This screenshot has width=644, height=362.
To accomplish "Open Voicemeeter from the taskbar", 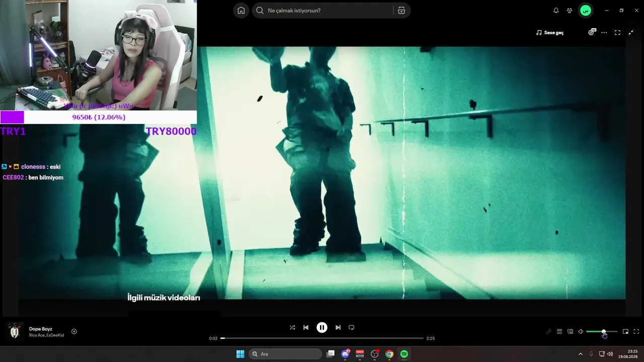I will point(360,354).
